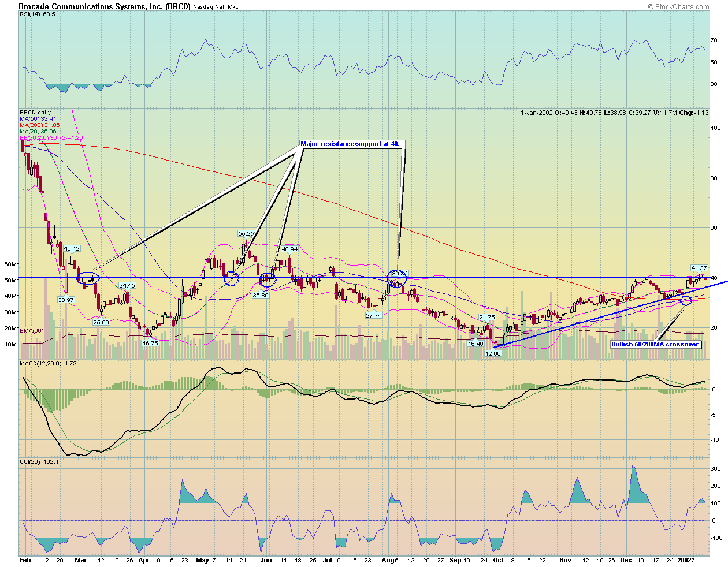The height and width of the screenshot is (567, 728).
Task: Click the 27.74 price low label
Action: tap(374, 315)
